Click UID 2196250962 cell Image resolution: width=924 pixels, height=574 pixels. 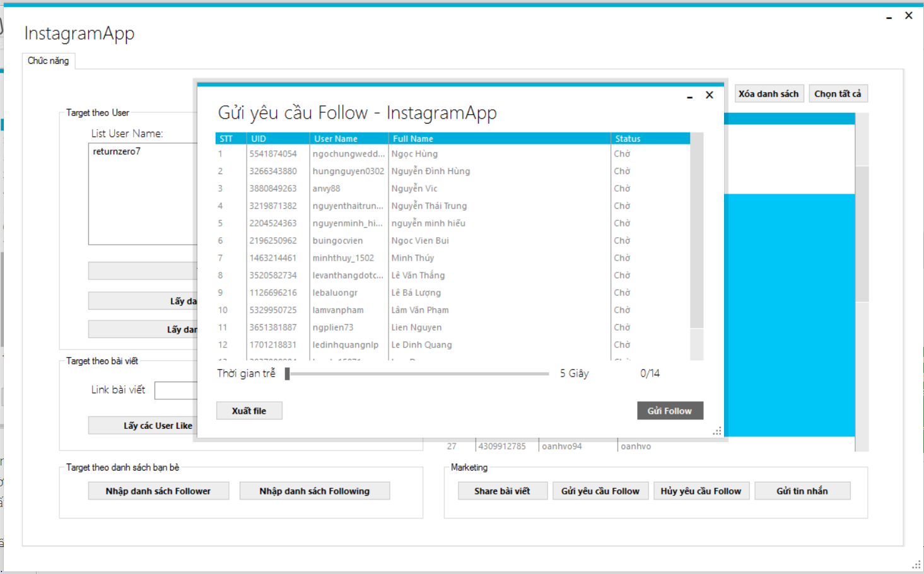click(x=273, y=241)
